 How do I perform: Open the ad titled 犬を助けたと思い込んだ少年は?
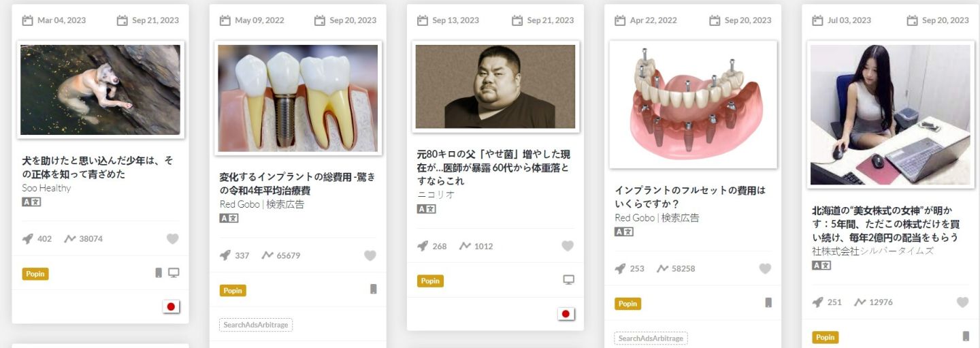tap(97, 168)
